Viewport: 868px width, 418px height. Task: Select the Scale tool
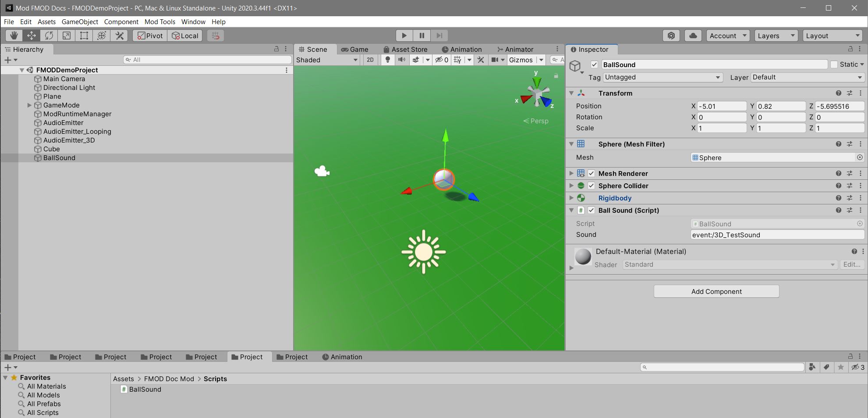coord(66,36)
